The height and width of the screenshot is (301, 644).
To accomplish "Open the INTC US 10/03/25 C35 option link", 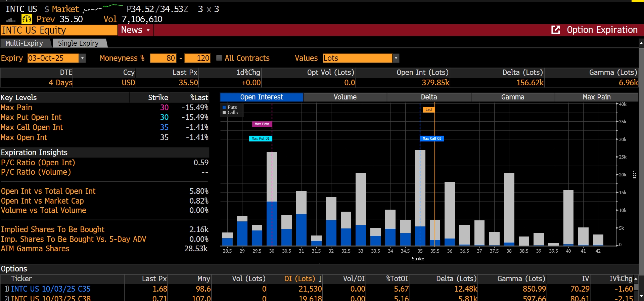I will coord(51,289).
